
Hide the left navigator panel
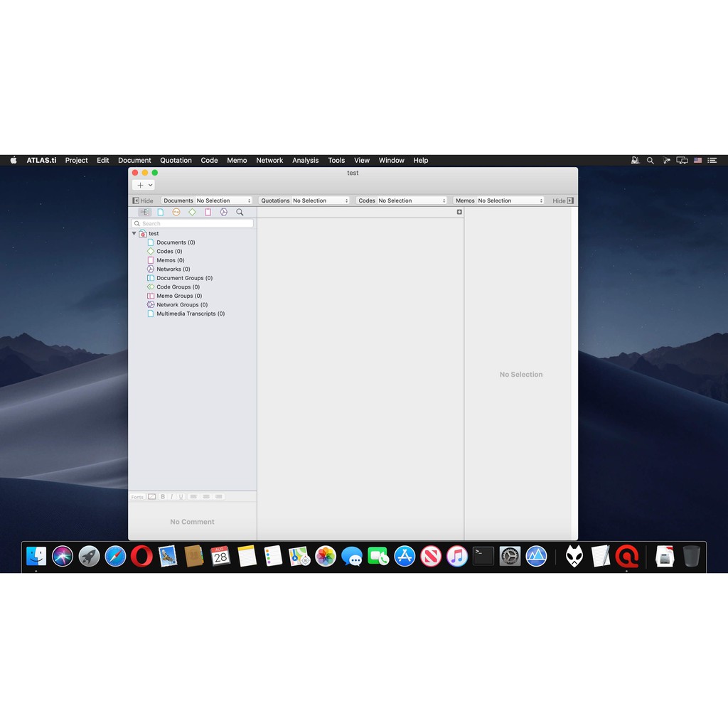pyautogui.click(x=143, y=200)
